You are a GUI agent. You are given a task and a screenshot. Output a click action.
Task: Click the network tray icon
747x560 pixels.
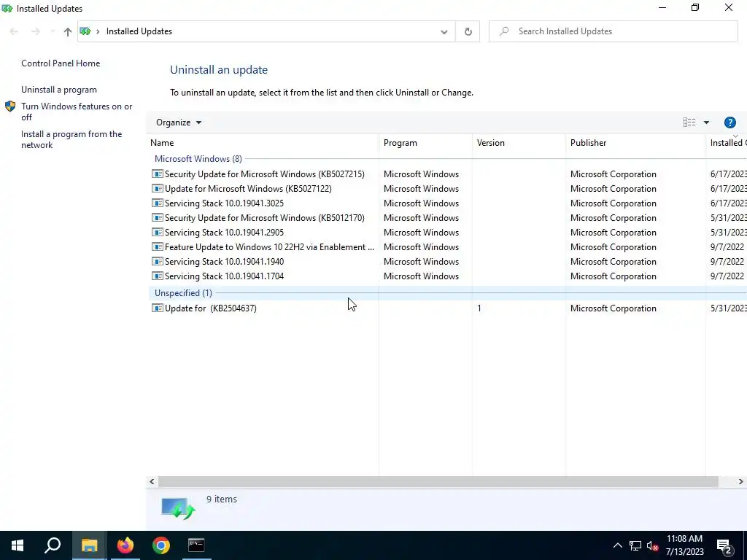pyautogui.click(x=635, y=545)
